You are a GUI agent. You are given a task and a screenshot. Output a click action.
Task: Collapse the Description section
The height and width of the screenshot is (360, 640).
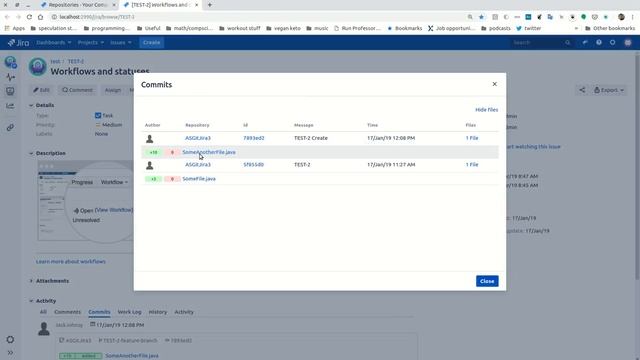click(x=31, y=153)
